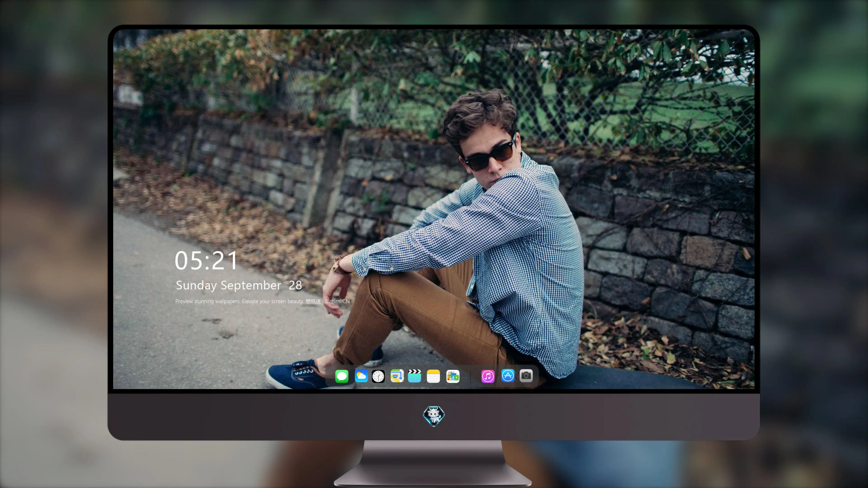Image resolution: width=868 pixels, height=488 pixels.
Task: Click the dragon logo on monitor chin
Action: click(x=434, y=416)
